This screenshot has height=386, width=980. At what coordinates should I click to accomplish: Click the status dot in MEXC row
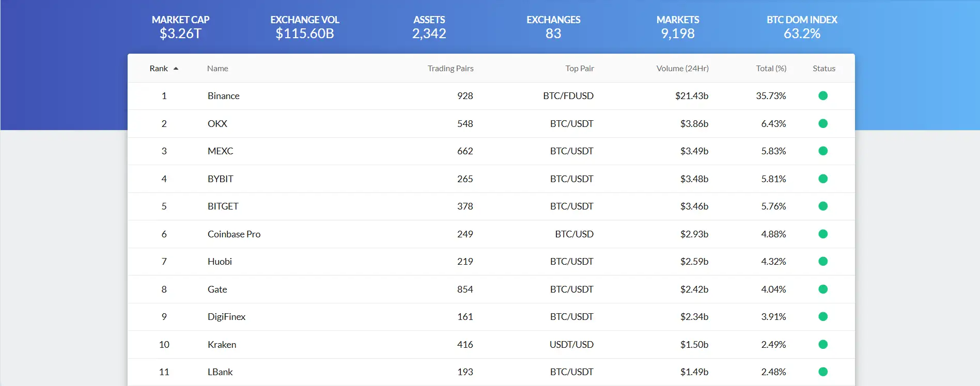pos(823,151)
